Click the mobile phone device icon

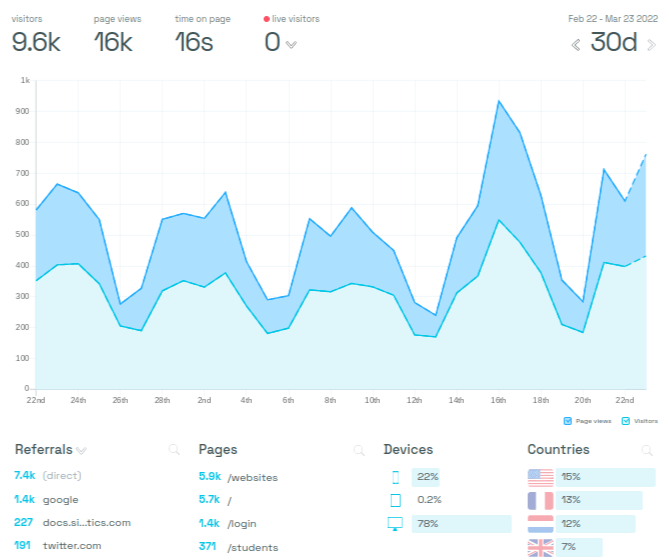click(x=395, y=477)
